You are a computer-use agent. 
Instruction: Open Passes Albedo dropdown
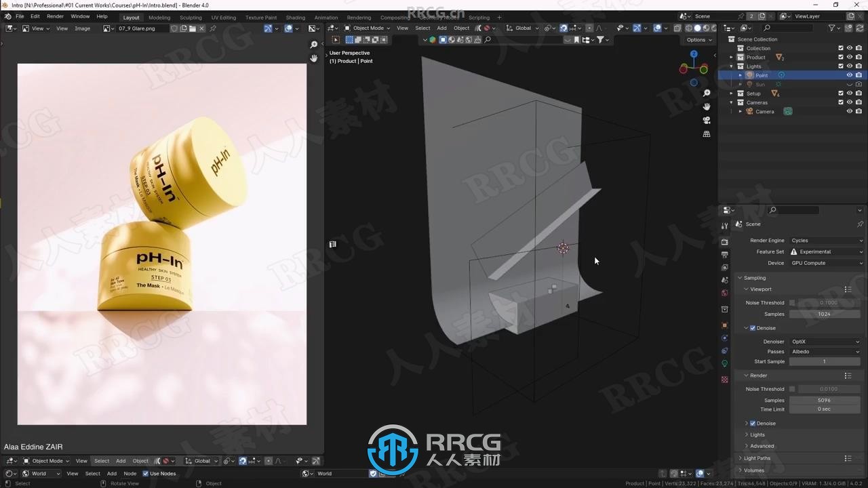[x=825, y=352]
